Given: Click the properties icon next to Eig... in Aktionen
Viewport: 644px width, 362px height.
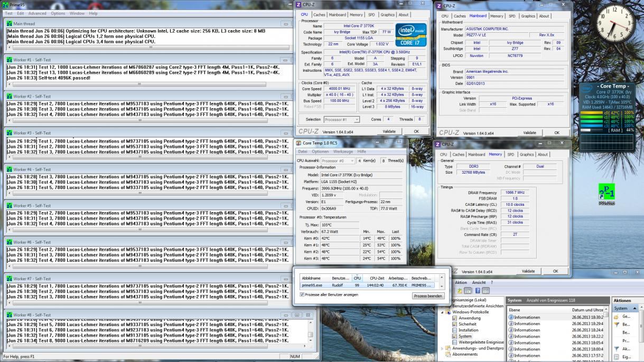Looking at the screenshot, I should 616,357.
